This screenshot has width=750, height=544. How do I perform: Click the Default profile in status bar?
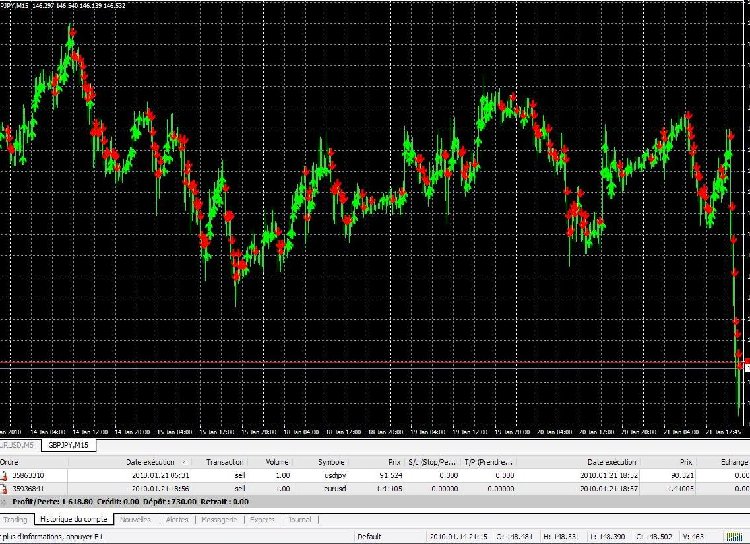[371, 537]
